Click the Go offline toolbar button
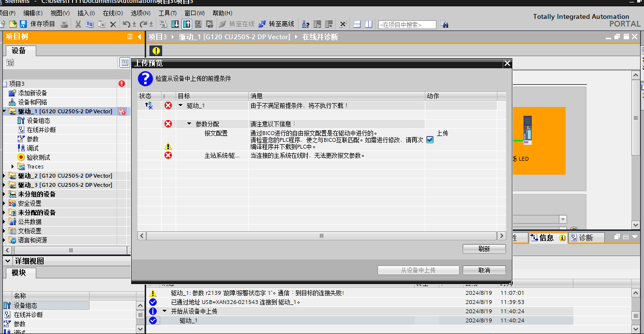This screenshot has height=334, width=644. (276, 24)
